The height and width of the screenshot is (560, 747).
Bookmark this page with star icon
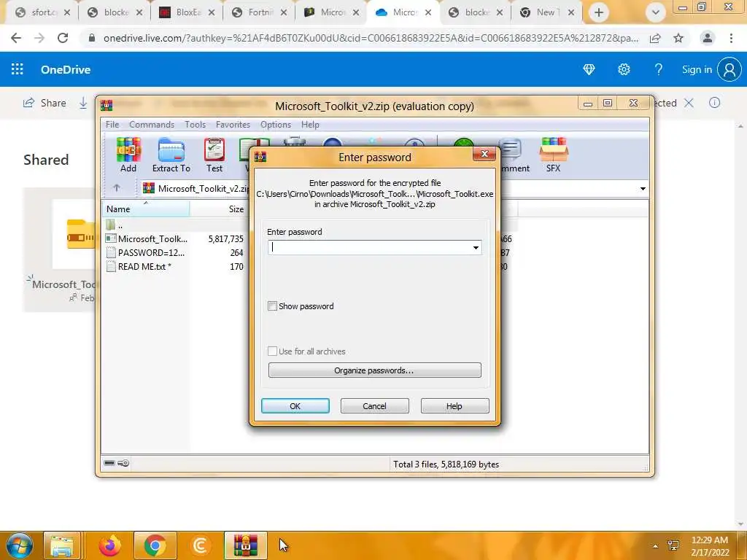(x=678, y=38)
